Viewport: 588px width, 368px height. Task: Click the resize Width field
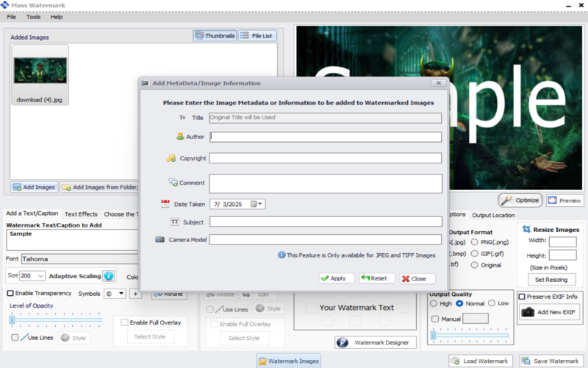(x=562, y=241)
